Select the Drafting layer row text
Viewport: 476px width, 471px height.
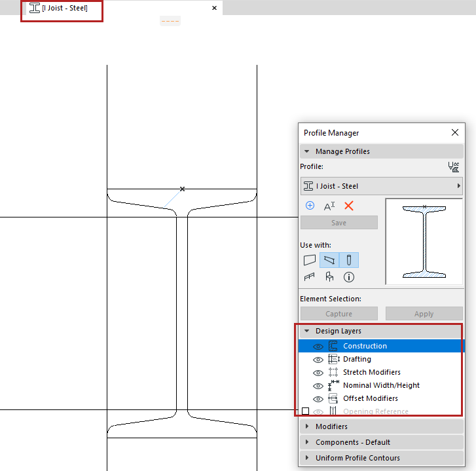coord(357,359)
